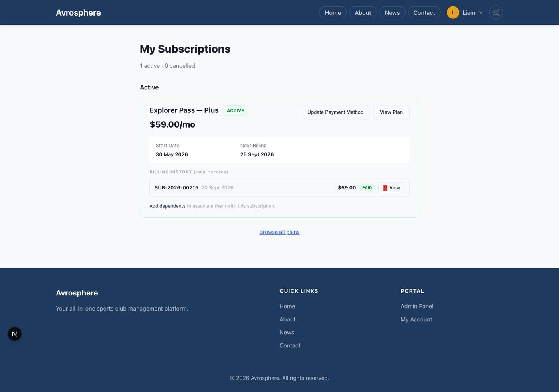The height and width of the screenshot is (392, 559).
Task: Open News in the top navigation
Action: [x=392, y=12]
